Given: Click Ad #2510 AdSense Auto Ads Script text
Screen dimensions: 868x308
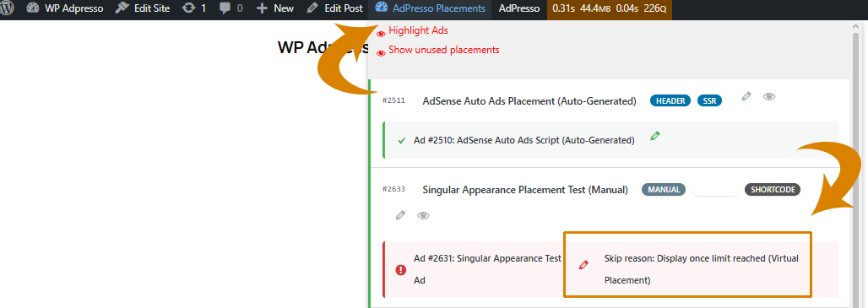Looking at the screenshot, I should pos(524,140).
